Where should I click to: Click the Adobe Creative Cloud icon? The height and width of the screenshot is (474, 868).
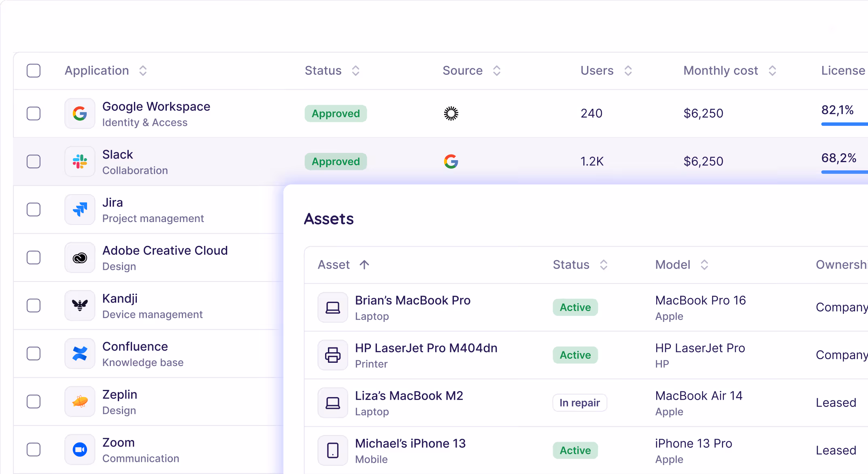pyautogui.click(x=80, y=258)
